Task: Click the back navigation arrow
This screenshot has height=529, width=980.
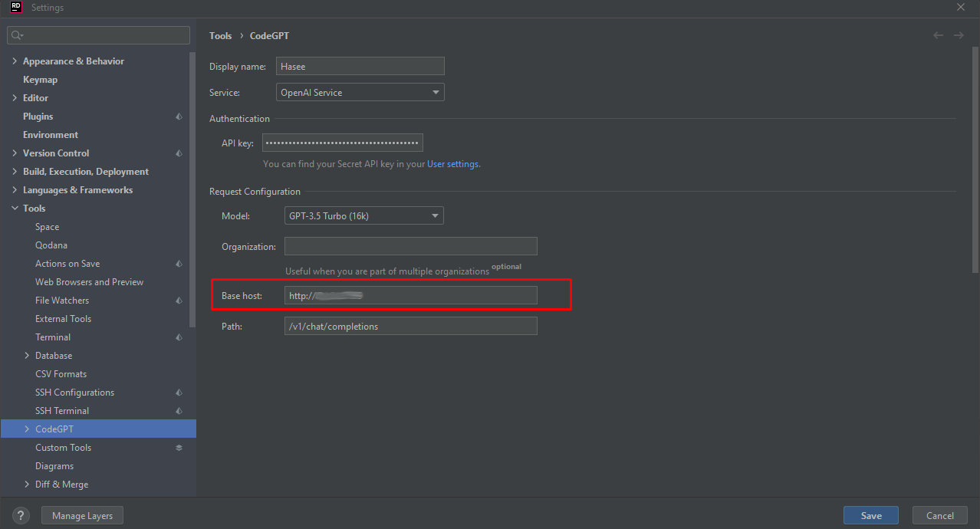Action: tap(938, 35)
